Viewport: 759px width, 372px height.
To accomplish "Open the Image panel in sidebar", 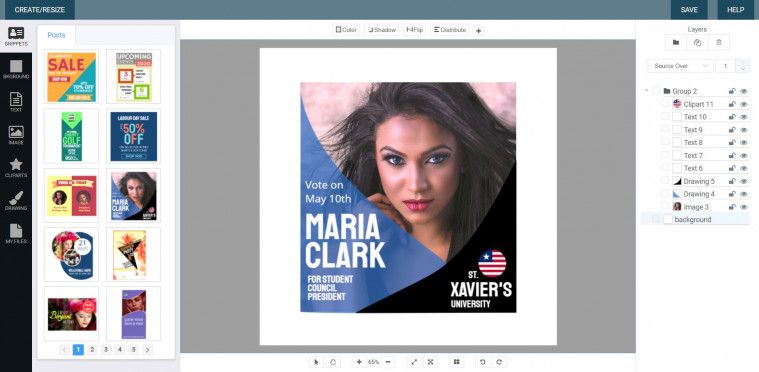I will 15,135.
